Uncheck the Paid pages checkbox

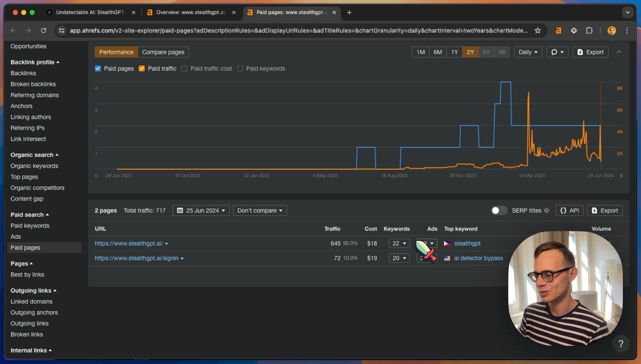(x=98, y=68)
